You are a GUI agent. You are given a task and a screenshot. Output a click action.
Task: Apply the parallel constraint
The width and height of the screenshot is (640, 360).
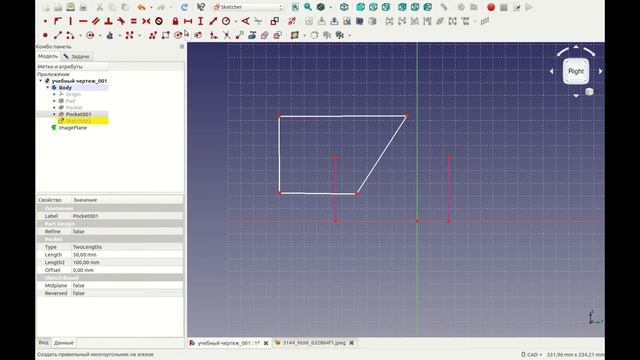point(96,21)
